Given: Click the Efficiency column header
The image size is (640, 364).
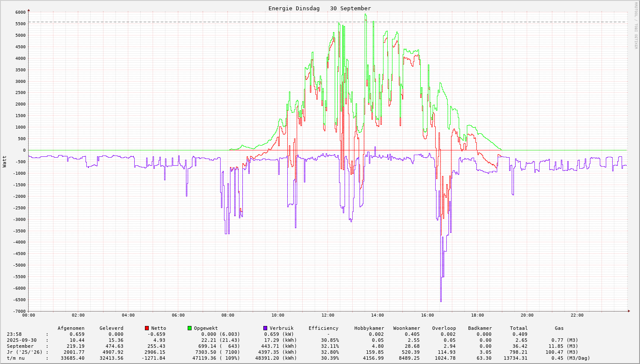Looking at the screenshot, I should [323, 328].
